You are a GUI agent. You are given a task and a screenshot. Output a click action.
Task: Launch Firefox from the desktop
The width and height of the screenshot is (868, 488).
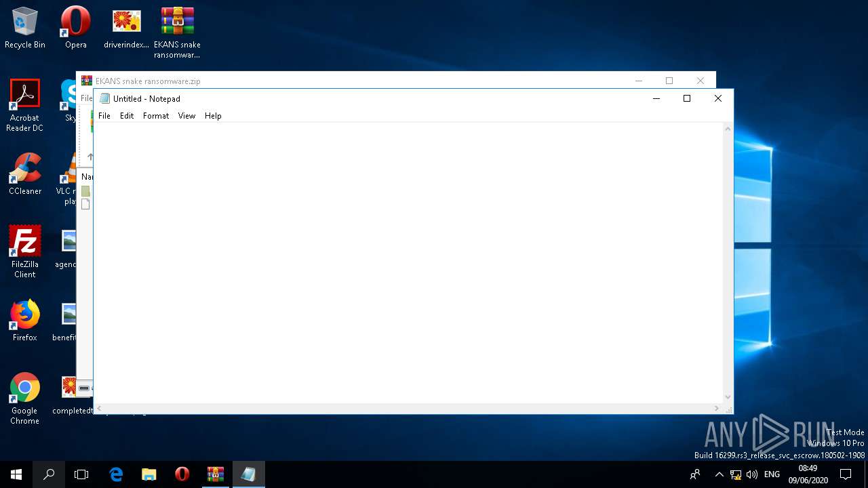(x=25, y=321)
